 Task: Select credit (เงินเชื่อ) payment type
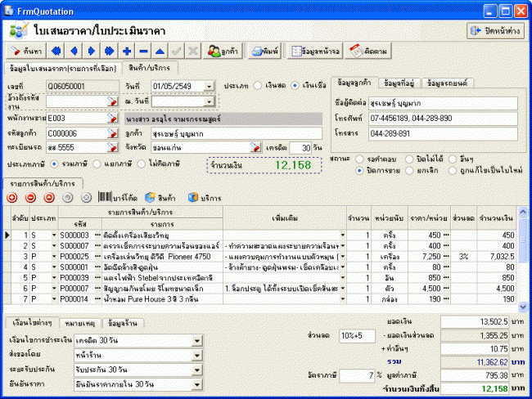295,85
